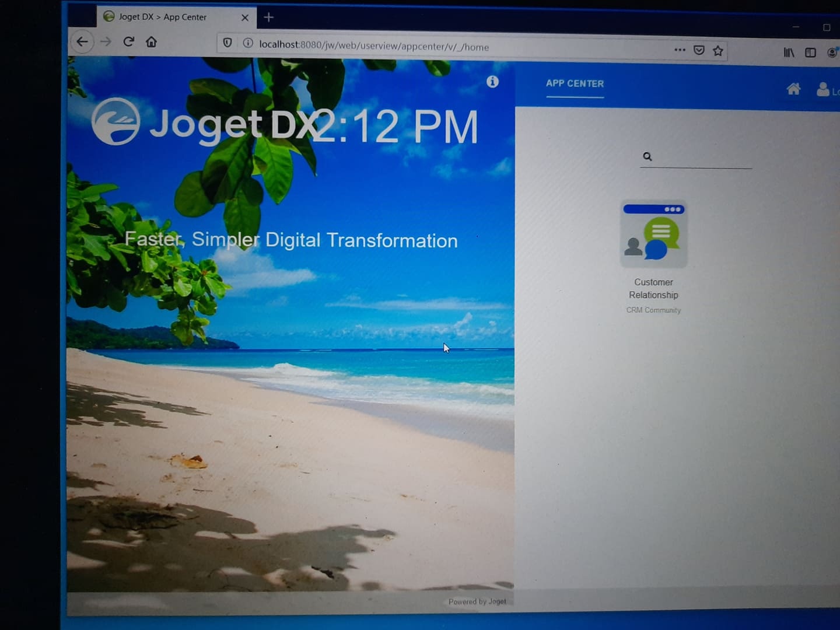
Task: Open the Firefox account icon
Action: pyautogui.click(x=833, y=52)
